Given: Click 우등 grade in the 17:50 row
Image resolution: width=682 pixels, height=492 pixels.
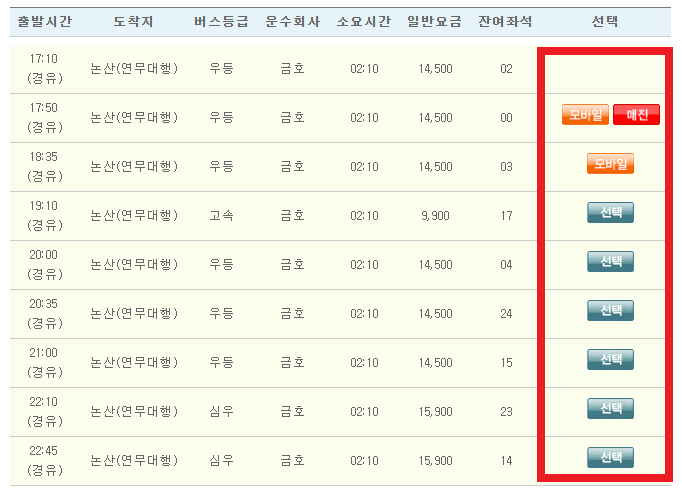Looking at the screenshot, I should click(221, 117).
